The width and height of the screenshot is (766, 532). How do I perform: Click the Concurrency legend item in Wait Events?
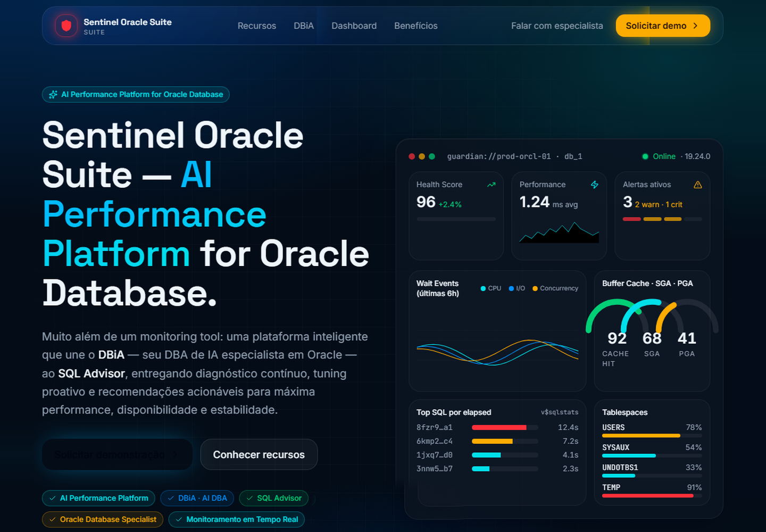tap(555, 288)
